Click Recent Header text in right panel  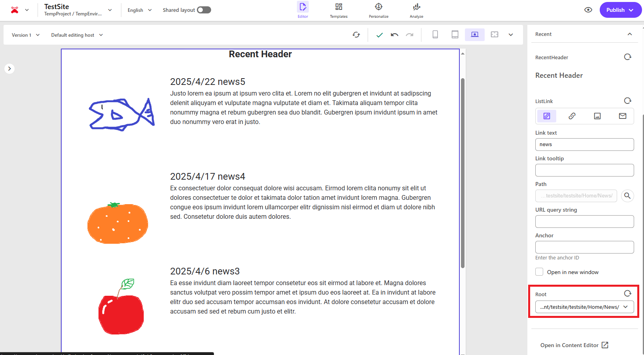point(559,75)
